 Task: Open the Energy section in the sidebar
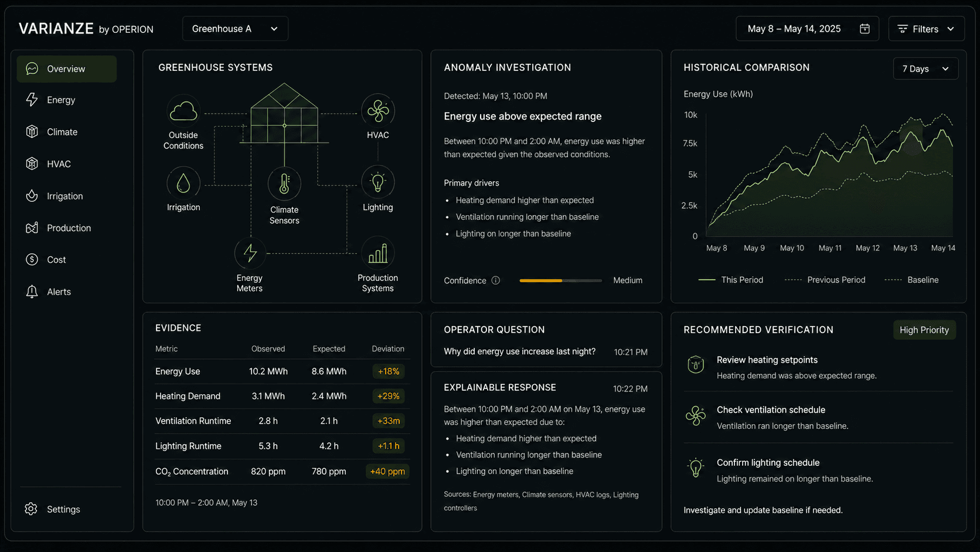click(61, 100)
